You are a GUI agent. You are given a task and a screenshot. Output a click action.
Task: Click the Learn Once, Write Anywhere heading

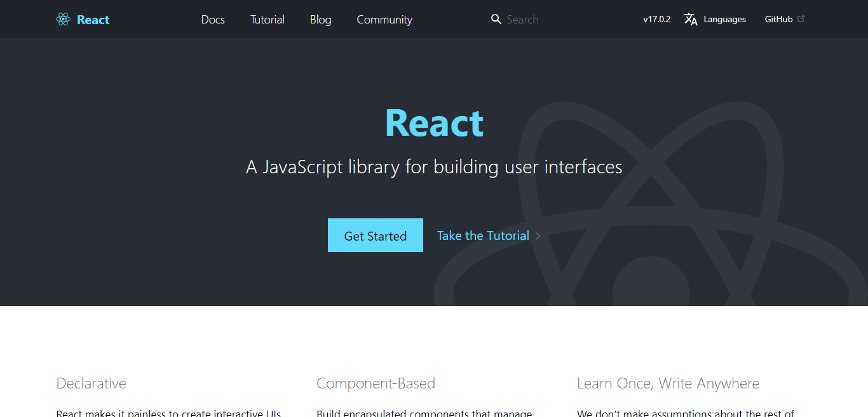(x=668, y=383)
